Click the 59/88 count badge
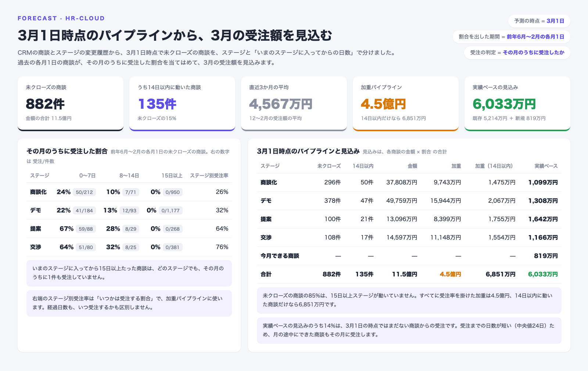This screenshot has width=588, height=371. tap(86, 229)
